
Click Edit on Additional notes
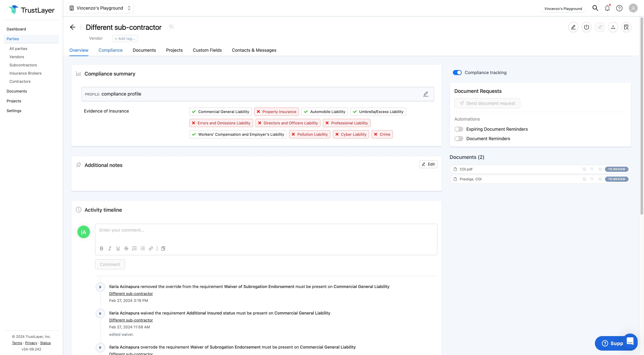tap(428, 164)
